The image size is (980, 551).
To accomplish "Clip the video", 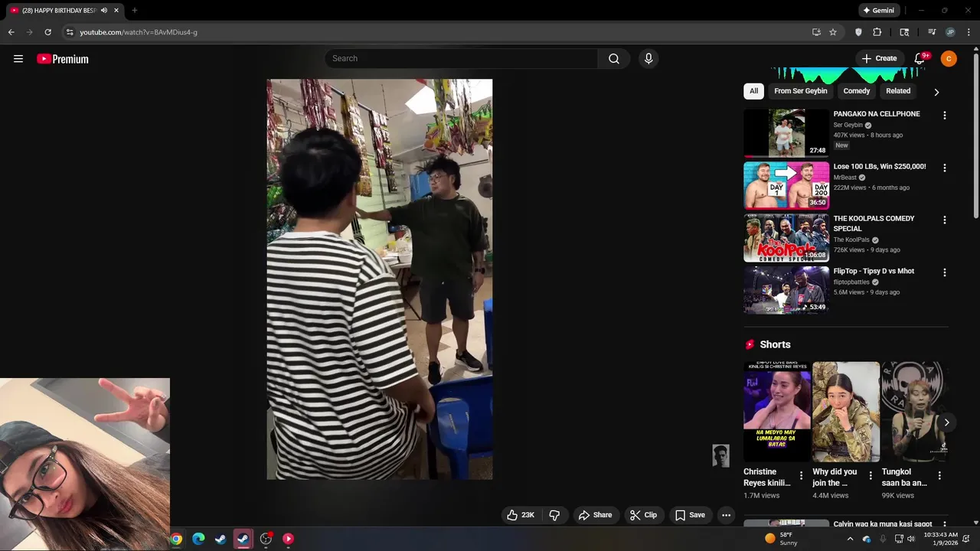I will coord(643,515).
